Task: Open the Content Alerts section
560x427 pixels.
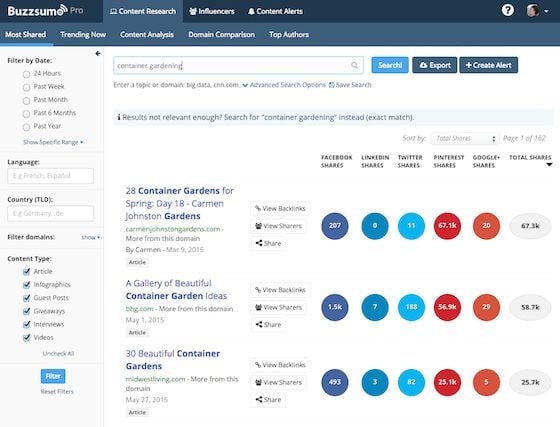Action: (275, 11)
